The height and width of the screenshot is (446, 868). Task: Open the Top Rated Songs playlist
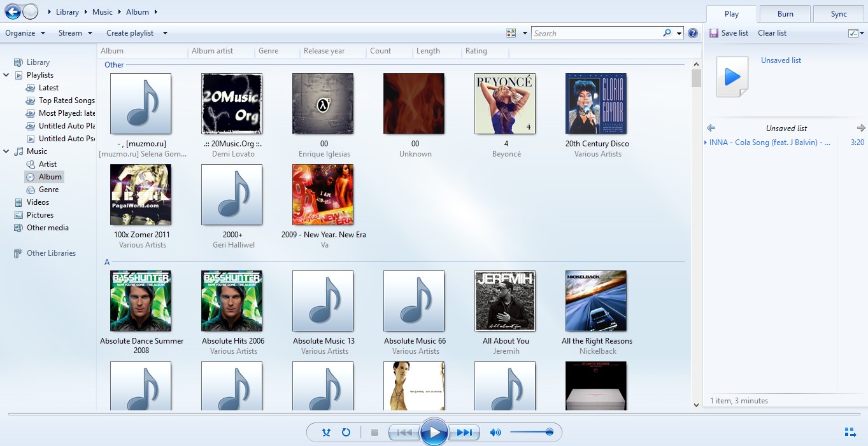coord(66,101)
